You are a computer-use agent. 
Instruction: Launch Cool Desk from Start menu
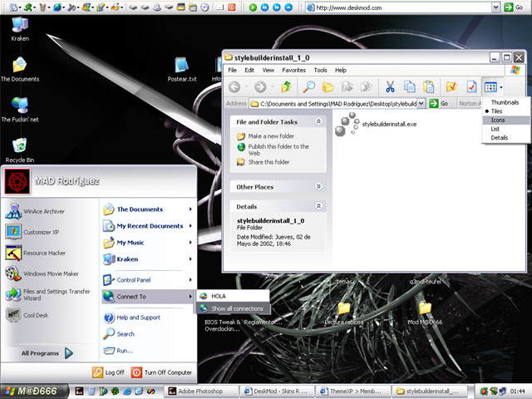[x=27, y=315]
